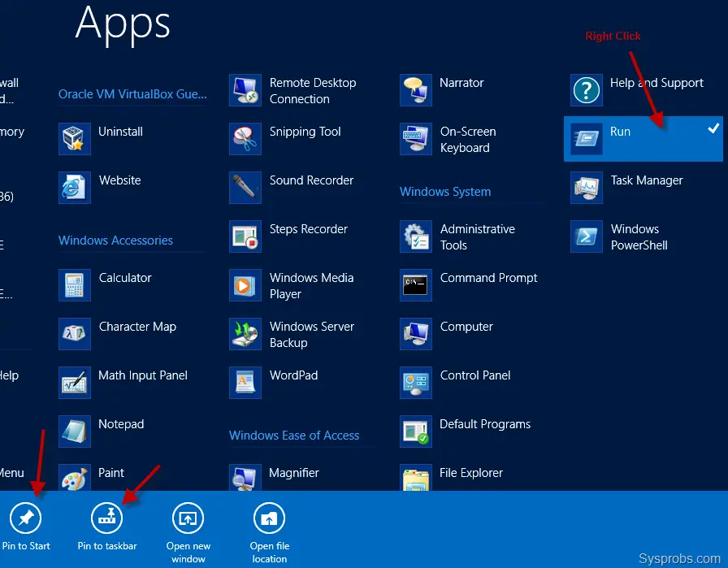Click the 'Task Manager' label text
The height and width of the screenshot is (568, 728).
click(646, 180)
